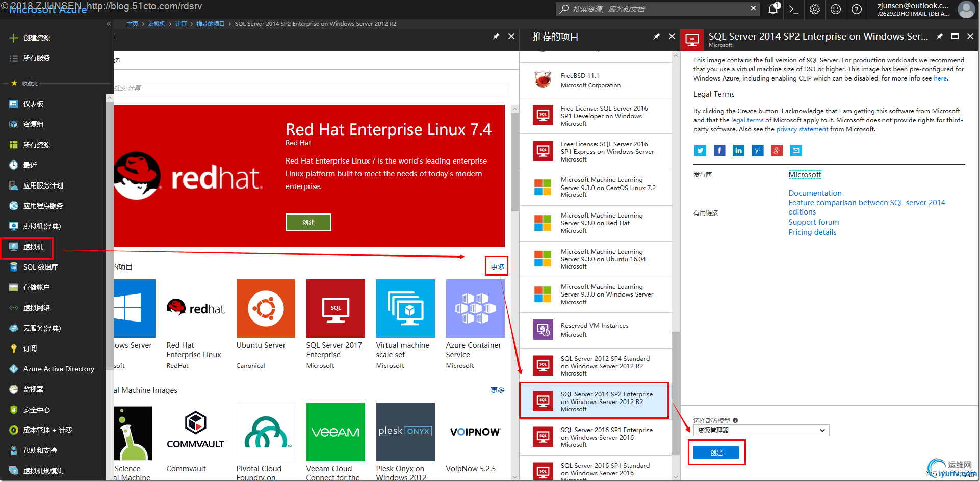Open portal settings gear icon
This screenshot has width=980, height=482.
pyautogui.click(x=815, y=9)
